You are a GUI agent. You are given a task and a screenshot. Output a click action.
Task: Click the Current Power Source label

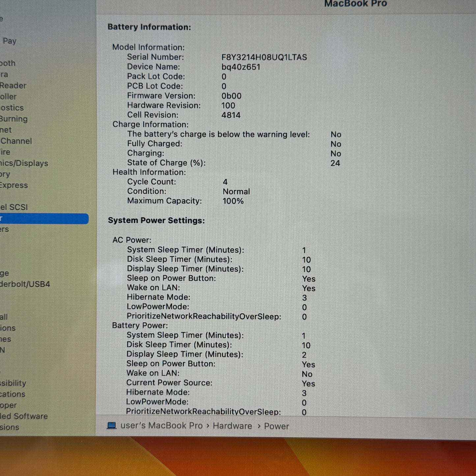(169, 382)
